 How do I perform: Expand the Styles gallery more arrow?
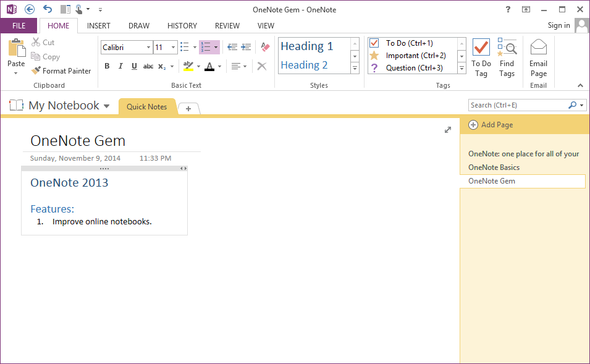point(355,68)
